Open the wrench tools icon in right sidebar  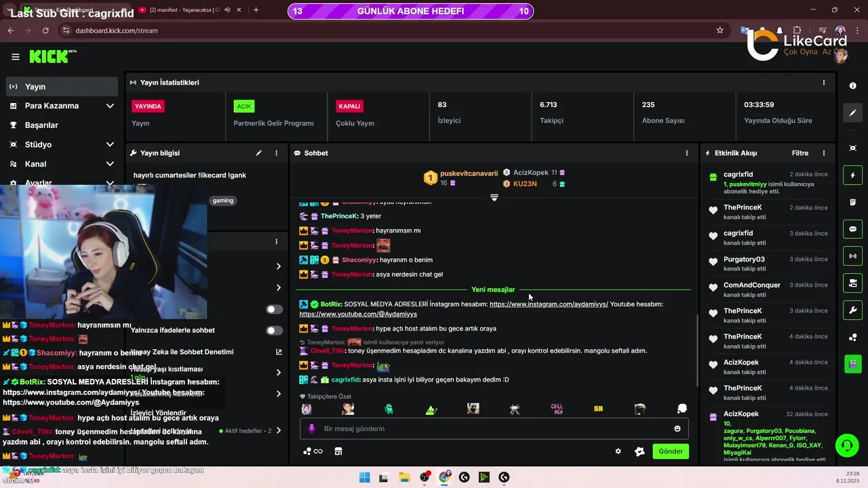[x=852, y=310]
